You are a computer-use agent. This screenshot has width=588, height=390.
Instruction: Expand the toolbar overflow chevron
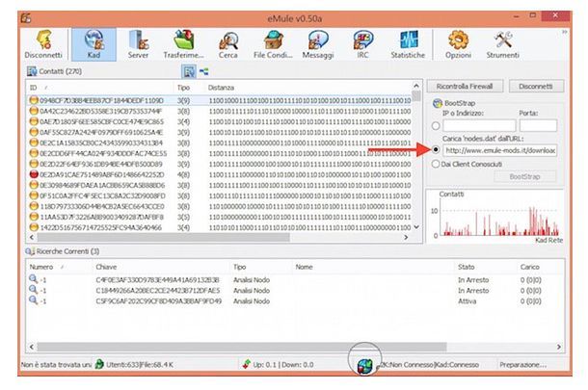coord(564,33)
